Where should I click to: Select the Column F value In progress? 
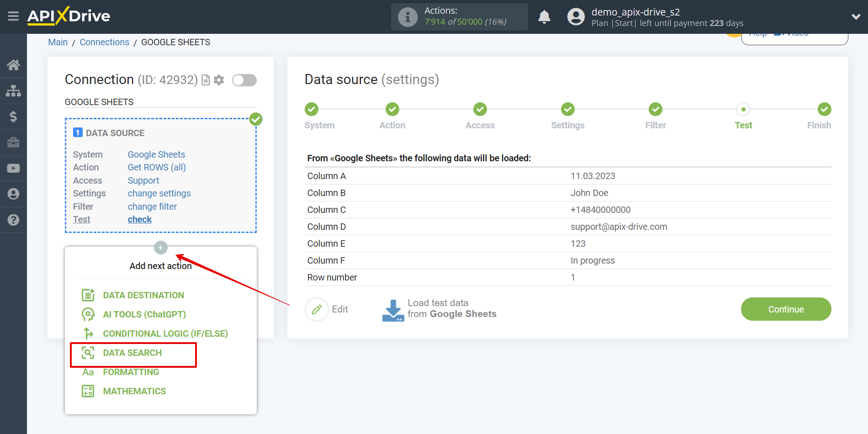coord(593,260)
